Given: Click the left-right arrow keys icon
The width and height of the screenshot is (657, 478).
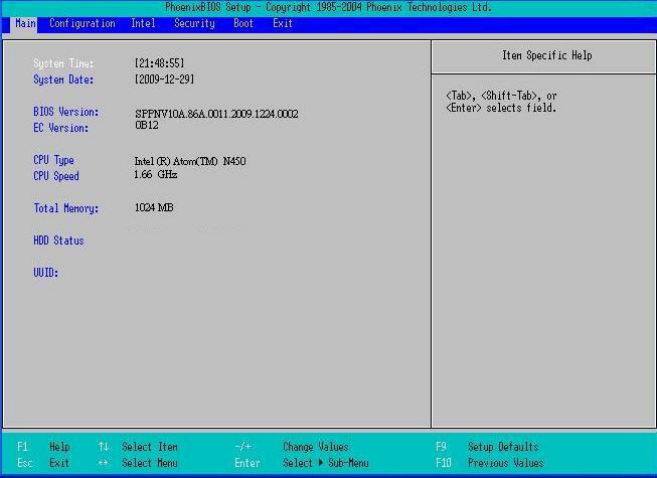Looking at the screenshot, I should click(103, 463).
